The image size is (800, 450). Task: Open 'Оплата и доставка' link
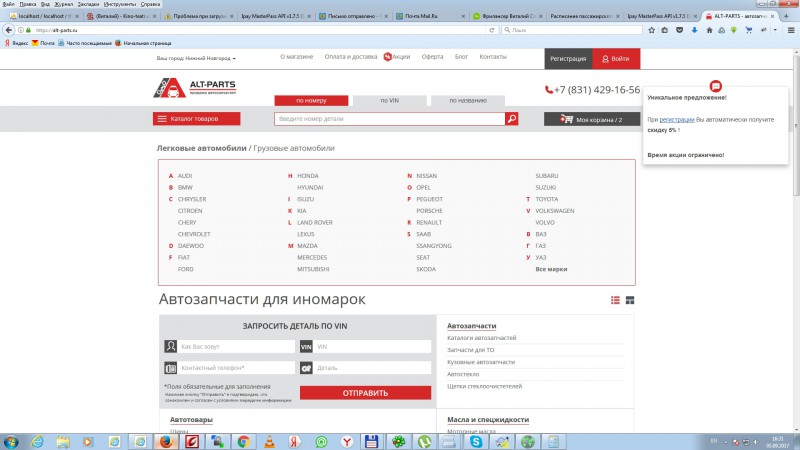tap(351, 57)
